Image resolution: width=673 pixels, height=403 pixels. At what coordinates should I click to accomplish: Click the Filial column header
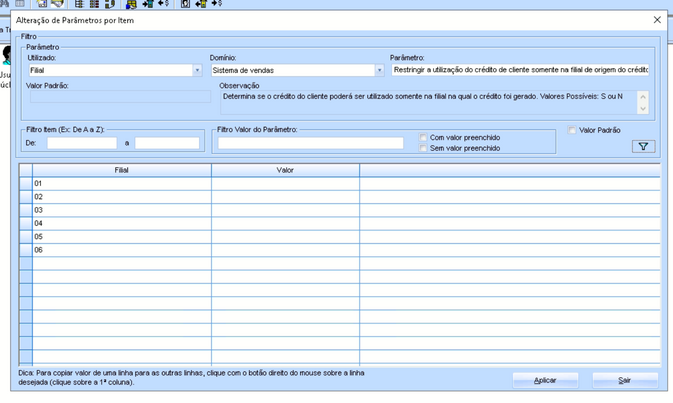coord(121,170)
